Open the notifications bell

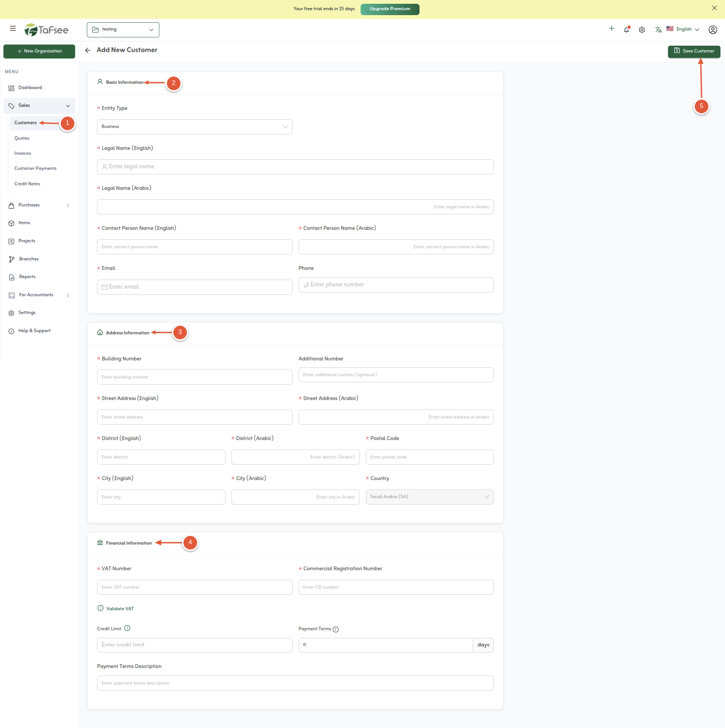point(627,29)
